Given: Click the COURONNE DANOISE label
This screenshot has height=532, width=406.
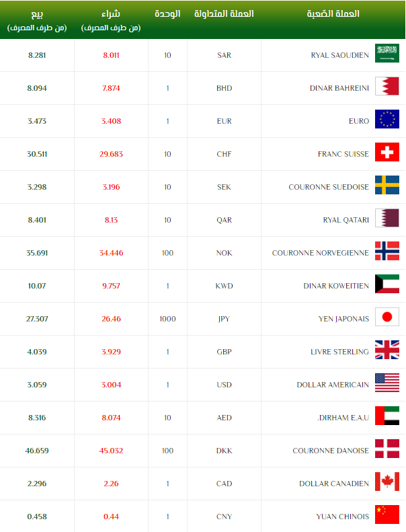Looking at the screenshot, I should 331,451.
